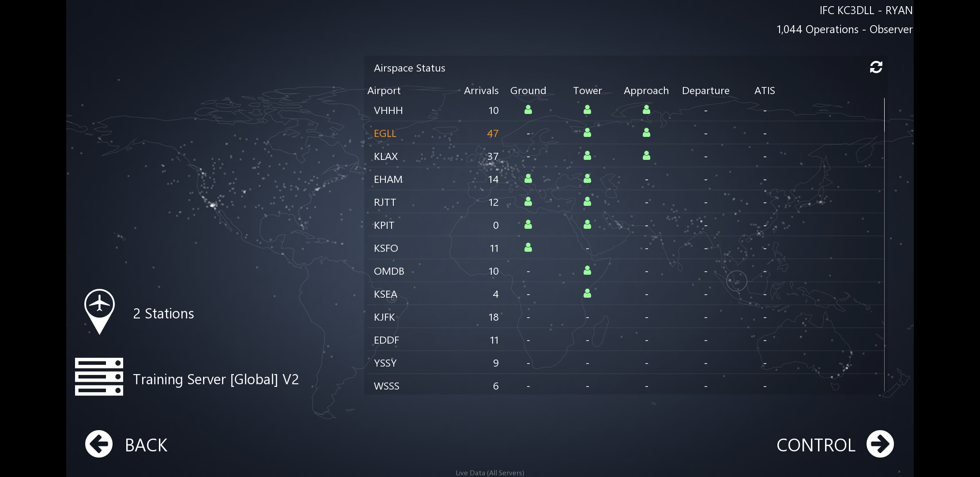The image size is (980, 477).
Task: Open the 2 Stations selector
Action: tap(163, 314)
